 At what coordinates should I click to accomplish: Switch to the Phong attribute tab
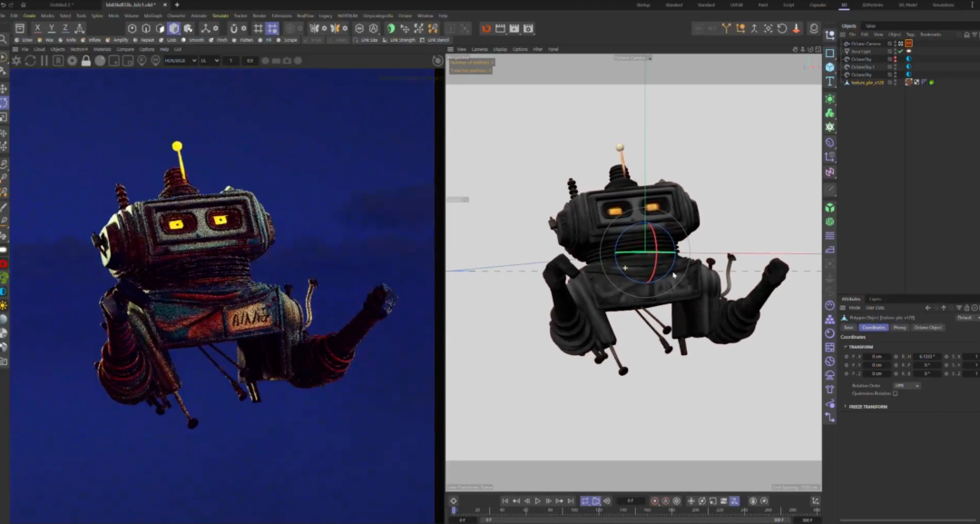click(899, 327)
